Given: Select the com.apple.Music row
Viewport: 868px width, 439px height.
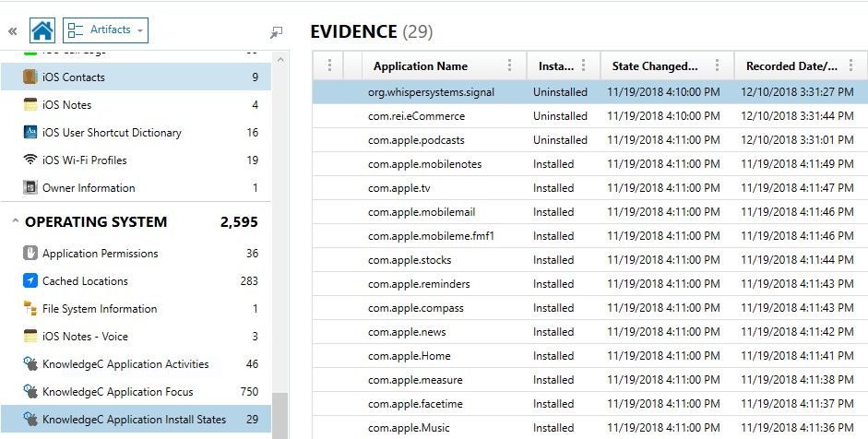Looking at the screenshot, I should pos(590,428).
